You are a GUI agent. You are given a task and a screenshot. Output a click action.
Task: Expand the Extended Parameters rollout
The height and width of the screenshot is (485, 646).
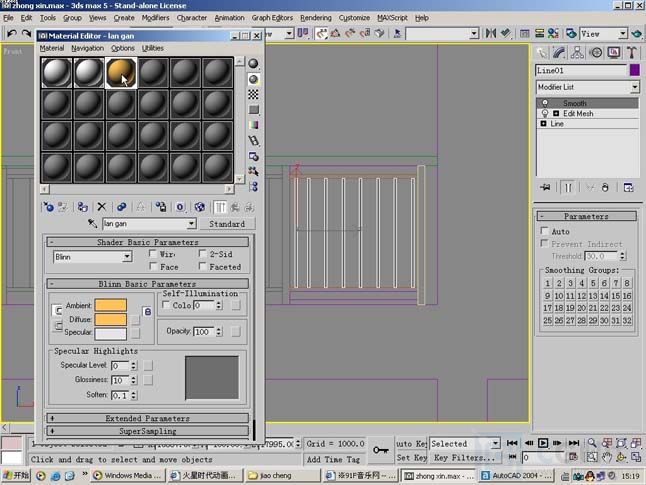[x=147, y=418]
